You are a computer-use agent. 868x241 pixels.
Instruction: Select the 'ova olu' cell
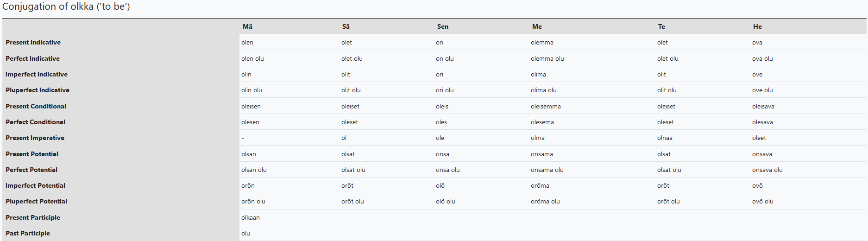coord(762,58)
